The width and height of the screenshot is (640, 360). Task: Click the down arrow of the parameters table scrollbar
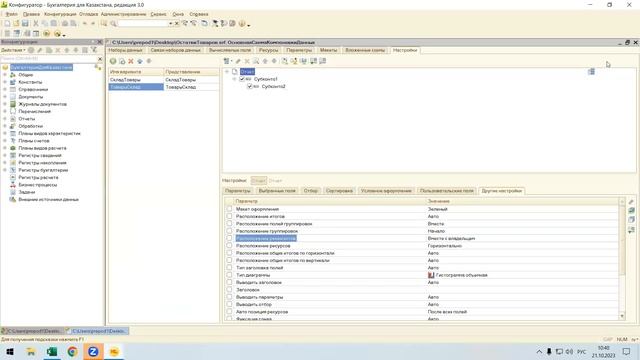coord(622,316)
